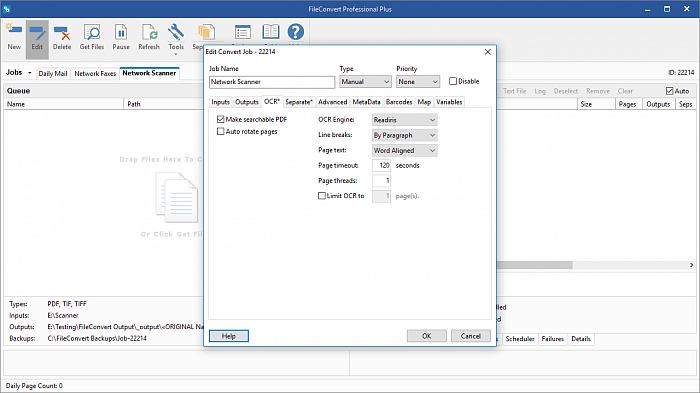
Task: Check the Disable job checkbox
Action: (x=453, y=81)
